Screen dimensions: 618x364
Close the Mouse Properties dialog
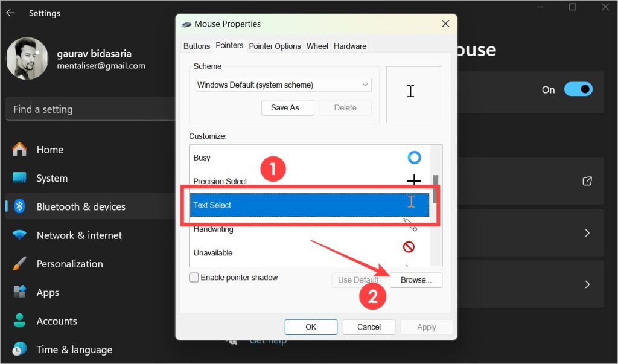pyautogui.click(x=445, y=24)
